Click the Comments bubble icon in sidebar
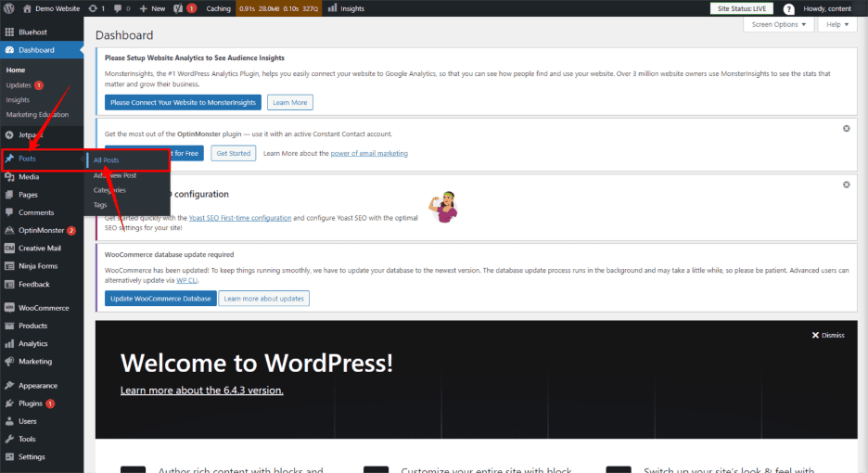 [9, 212]
